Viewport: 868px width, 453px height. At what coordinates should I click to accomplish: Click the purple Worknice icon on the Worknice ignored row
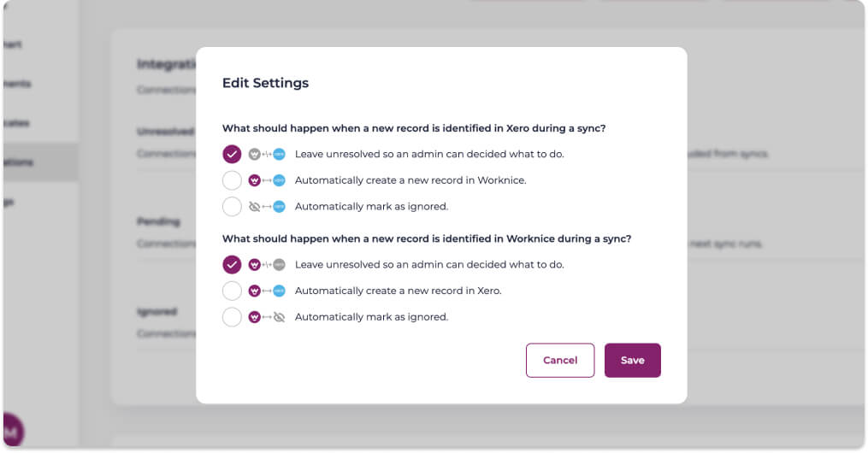(254, 317)
